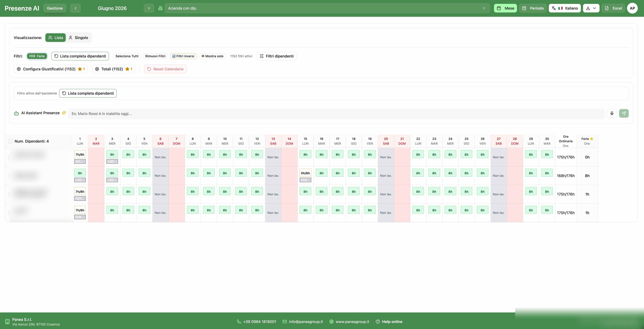Click the 0h/8h cell on day 15

coord(305,173)
